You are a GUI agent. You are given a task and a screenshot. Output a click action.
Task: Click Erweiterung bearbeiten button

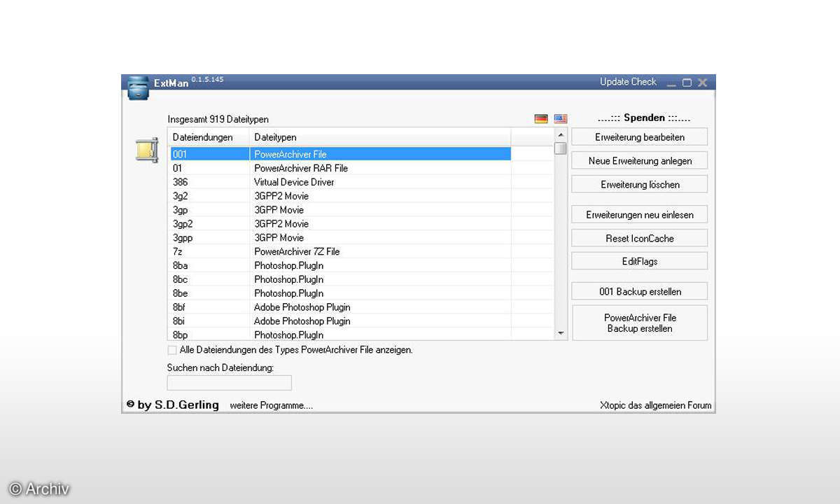[x=640, y=137]
